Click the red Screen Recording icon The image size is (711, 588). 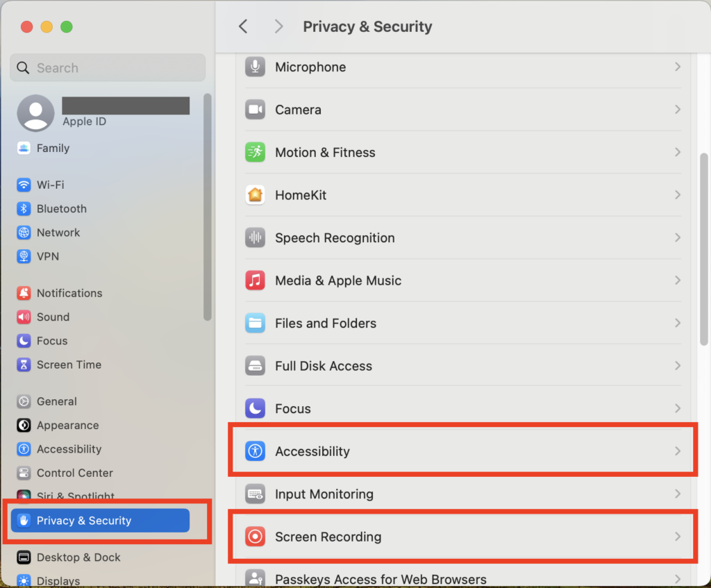pyautogui.click(x=256, y=537)
